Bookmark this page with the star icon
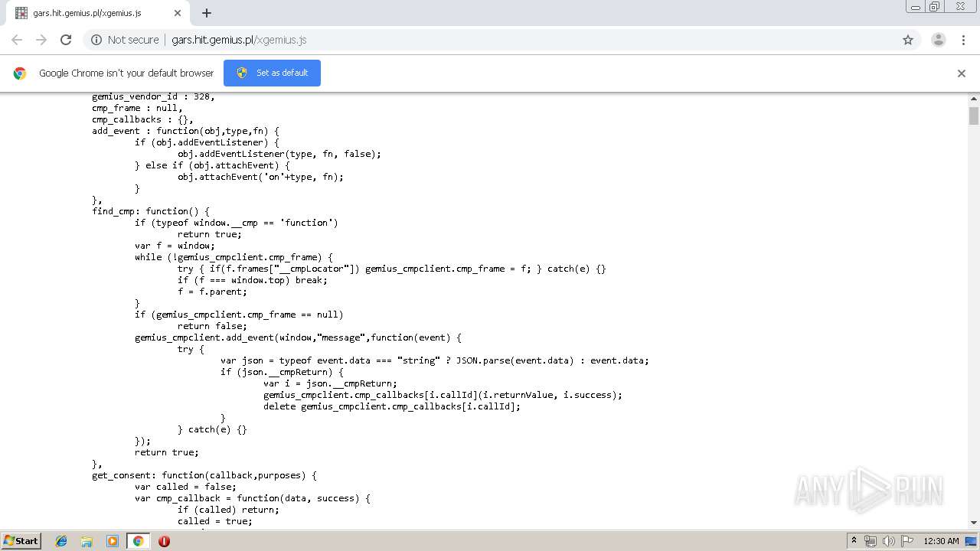Viewport: 980px width, 551px height. 908,40
